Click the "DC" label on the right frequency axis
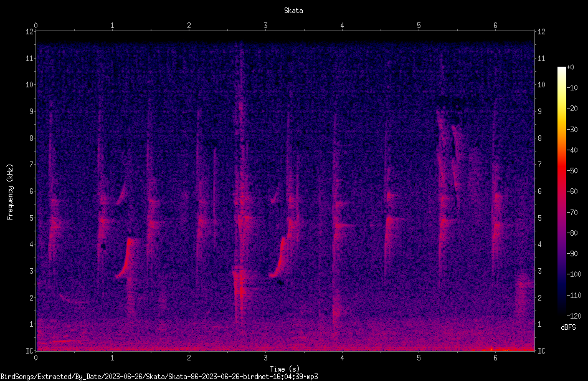588x381 pixels. (x=541, y=351)
